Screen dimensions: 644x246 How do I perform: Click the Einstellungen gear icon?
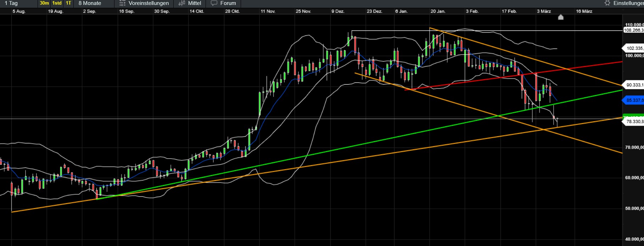(x=607, y=3)
